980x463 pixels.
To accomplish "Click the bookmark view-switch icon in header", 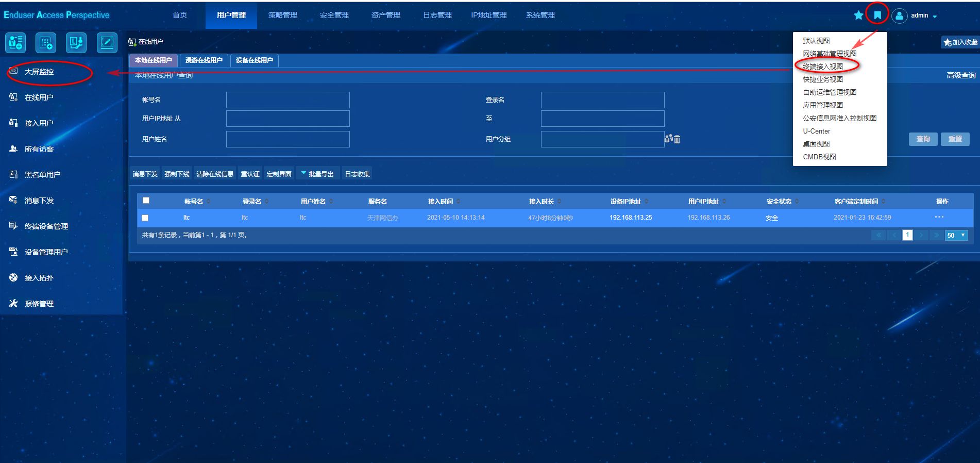I will pos(877,15).
